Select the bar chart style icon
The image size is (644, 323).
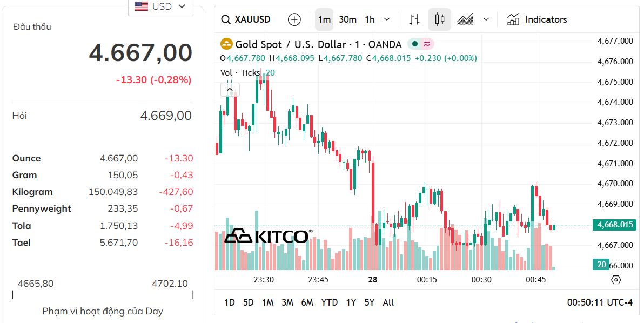[414, 19]
